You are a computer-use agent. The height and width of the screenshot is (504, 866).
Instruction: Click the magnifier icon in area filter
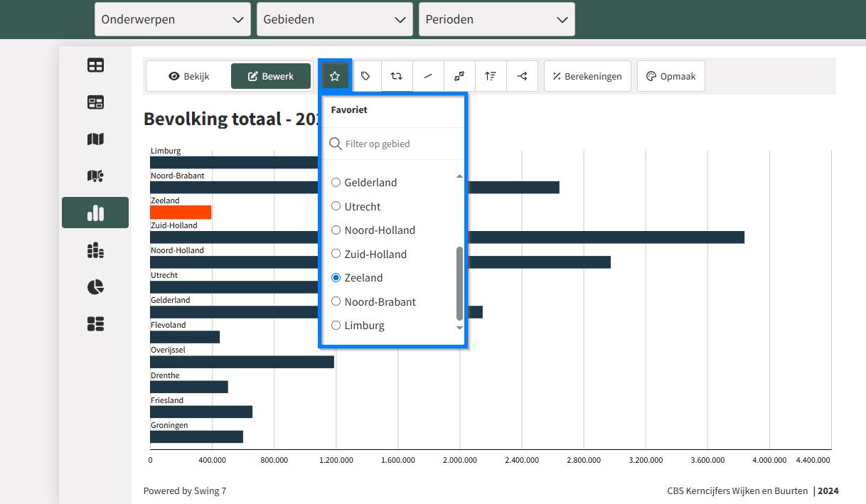(x=336, y=144)
